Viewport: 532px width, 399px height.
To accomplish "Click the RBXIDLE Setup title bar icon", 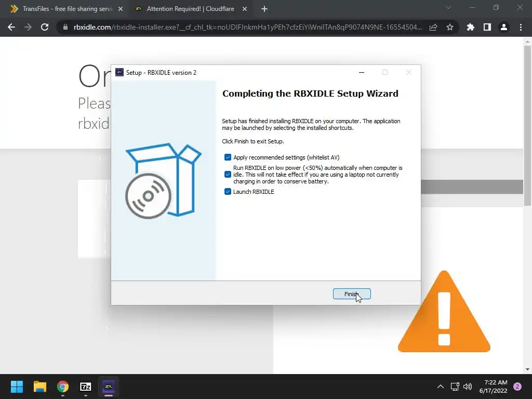I will [119, 72].
